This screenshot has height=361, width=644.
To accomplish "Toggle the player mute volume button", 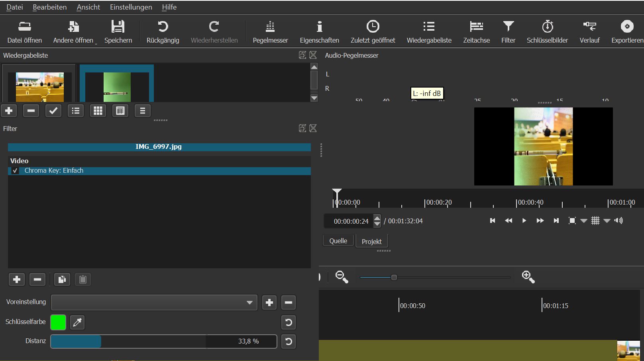I will pos(618,221).
